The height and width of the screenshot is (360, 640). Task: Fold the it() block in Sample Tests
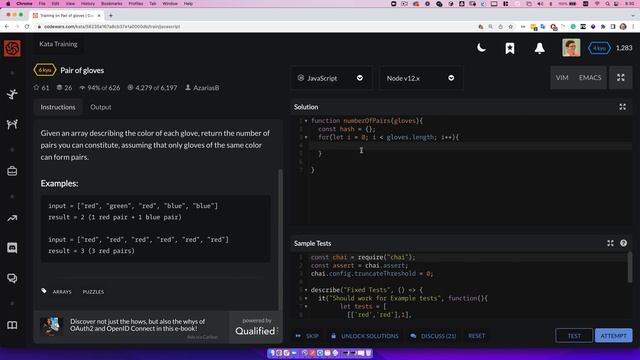click(306, 298)
